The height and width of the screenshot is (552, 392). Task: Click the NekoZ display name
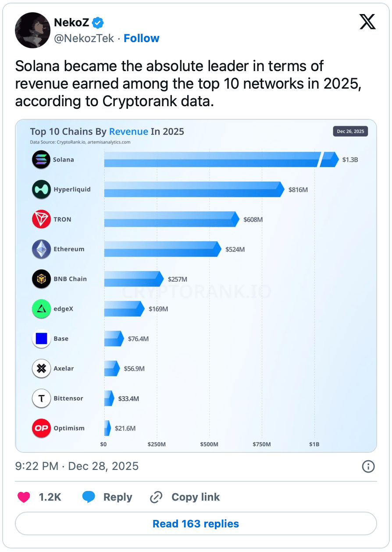pos(71,22)
